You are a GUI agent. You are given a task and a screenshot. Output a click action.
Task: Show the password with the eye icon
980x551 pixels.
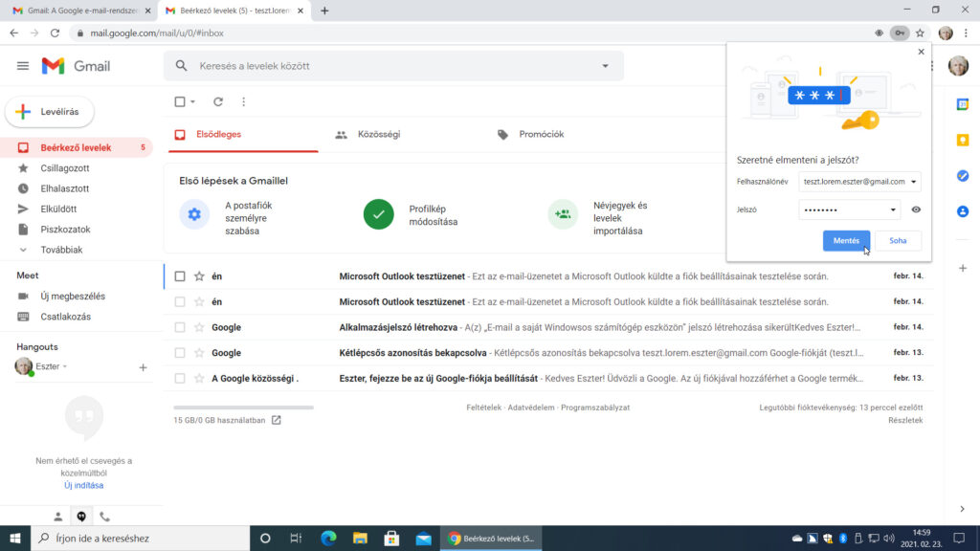click(x=916, y=209)
